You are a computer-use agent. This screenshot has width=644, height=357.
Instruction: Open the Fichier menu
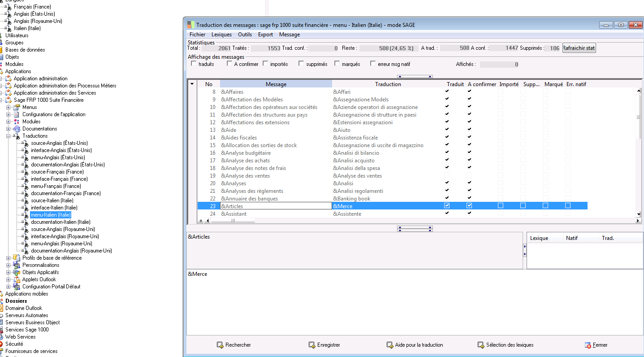[x=197, y=35]
